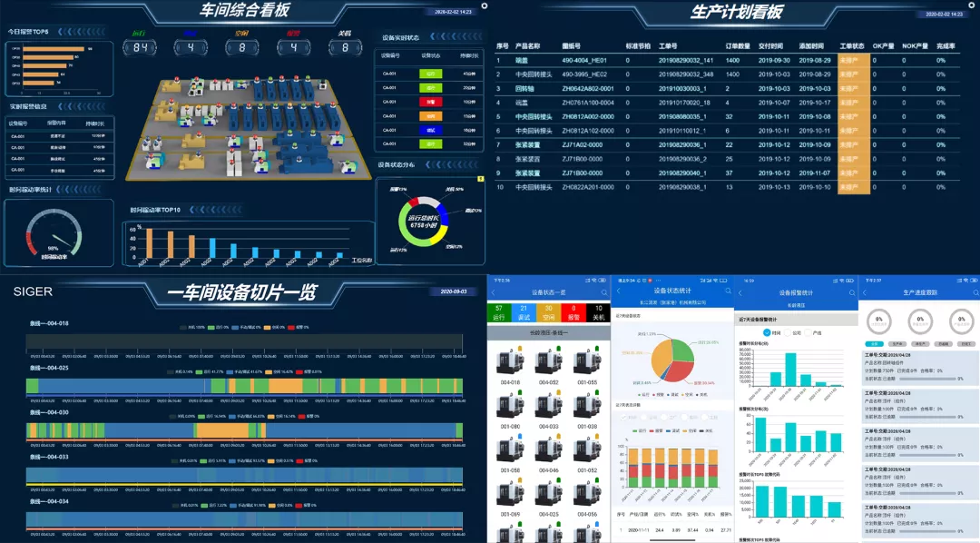Open search in 设备报警统计 screen
Image resolution: width=980 pixels, height=543 pixels.
[850, 292]
